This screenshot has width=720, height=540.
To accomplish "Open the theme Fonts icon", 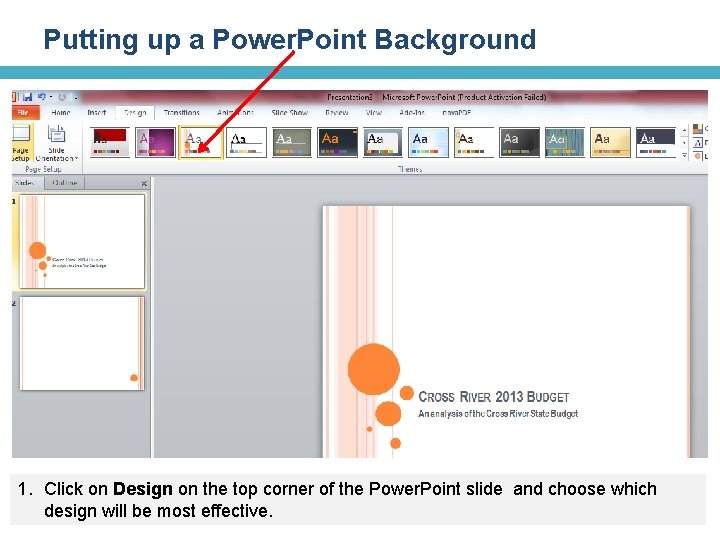I will (x=698, y=143).
